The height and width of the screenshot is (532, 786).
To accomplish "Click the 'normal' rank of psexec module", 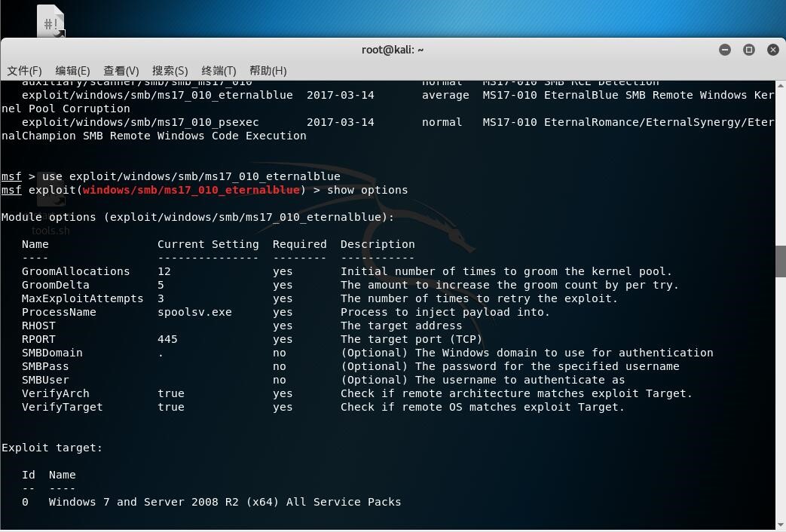I will pyautogui.click(x=442, y=122).
